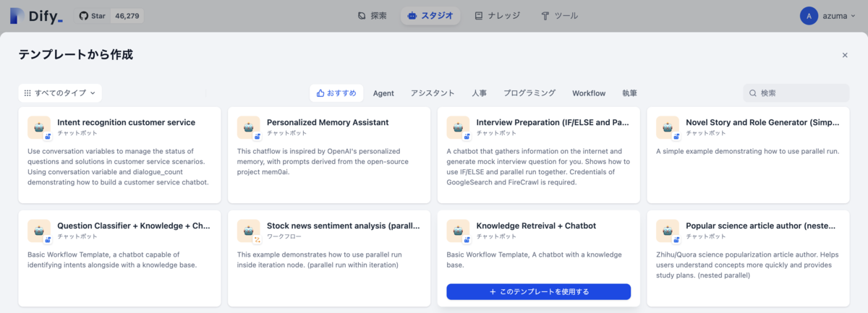Select the 人事 category tab
Viewport: 868px width, 313px height.
pyautogui.click(x=479, y=93)
